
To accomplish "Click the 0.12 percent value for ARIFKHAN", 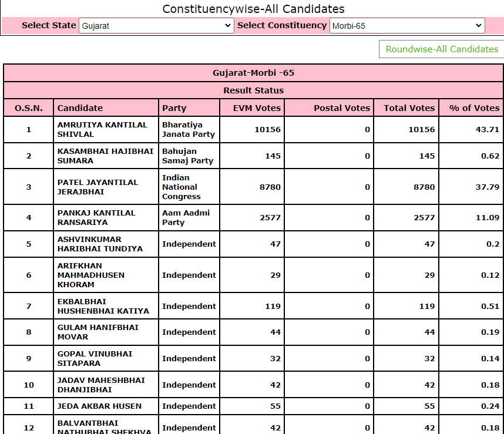I will (490, 275).
